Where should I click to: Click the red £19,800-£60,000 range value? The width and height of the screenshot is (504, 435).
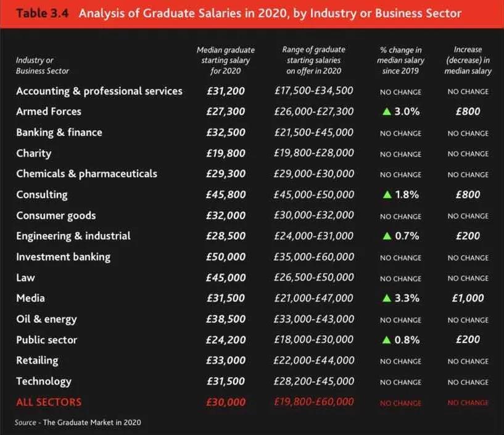tap(313, 402)
